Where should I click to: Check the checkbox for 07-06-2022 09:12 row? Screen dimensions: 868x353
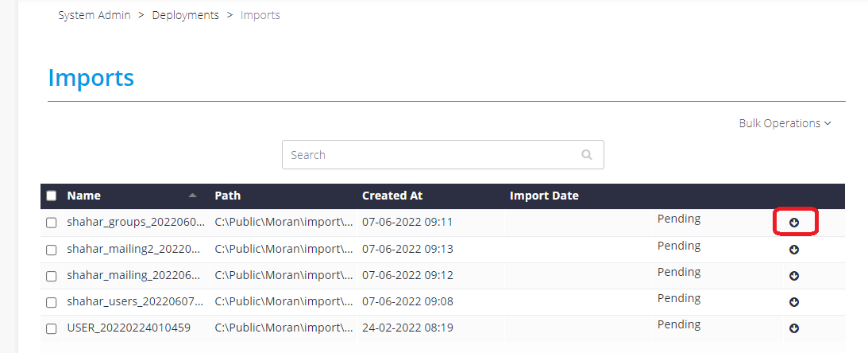point(52,276)
